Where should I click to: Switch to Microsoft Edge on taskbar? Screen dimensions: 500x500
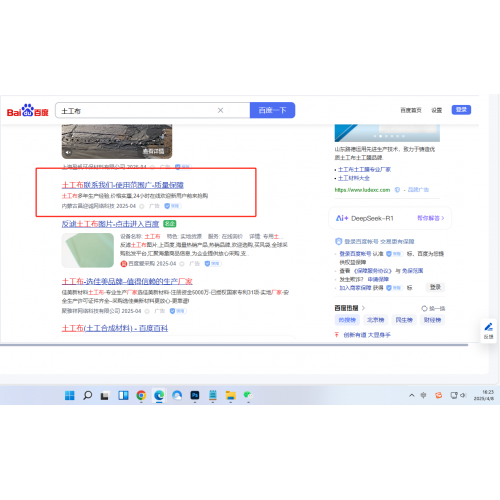click(x=159, y=395)
